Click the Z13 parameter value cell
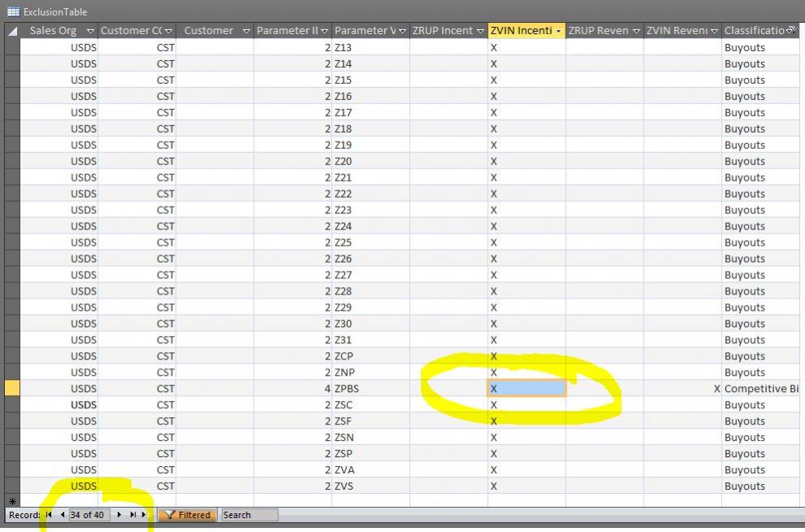Image resolution: width=805 pixels, height=532 pixels. pyautogui.click(x=370, y=47)
